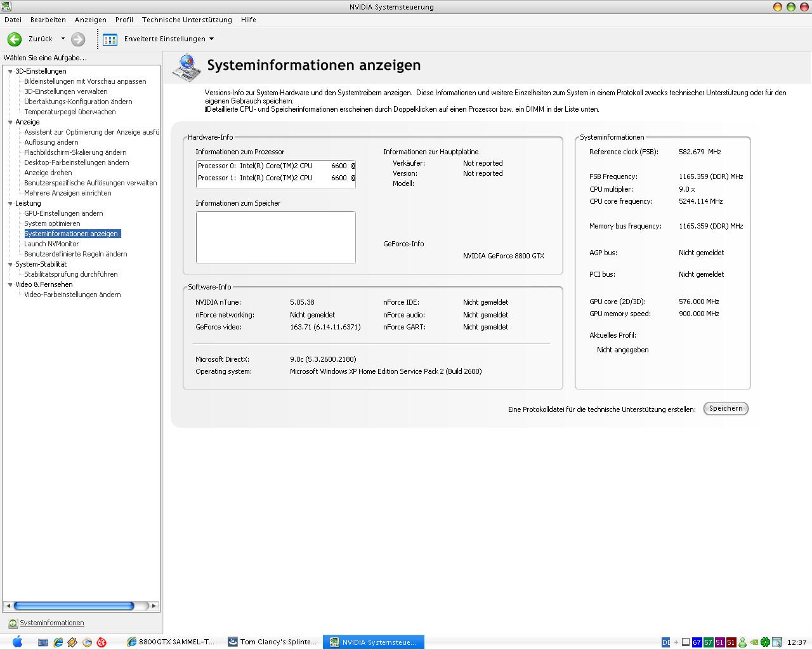Click the Erweiterte Einstellungen view icon
The height and width of the screenshot is (650, 812).
point(110,39)
